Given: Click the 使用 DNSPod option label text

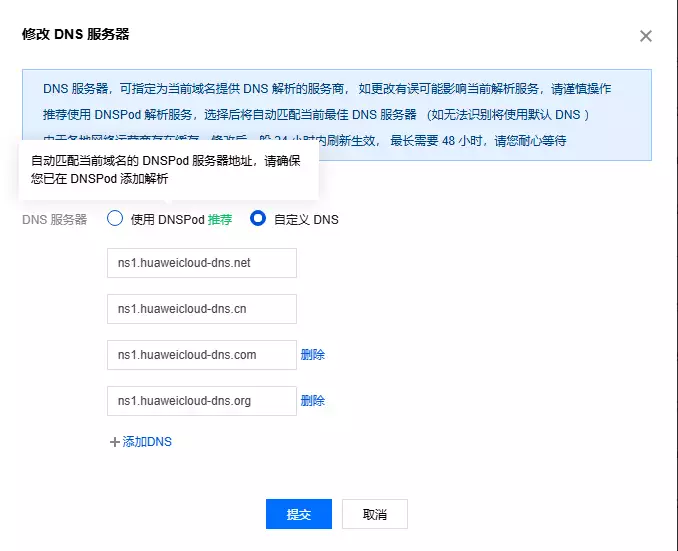Looking at the screenshot, I should [167, 219].
